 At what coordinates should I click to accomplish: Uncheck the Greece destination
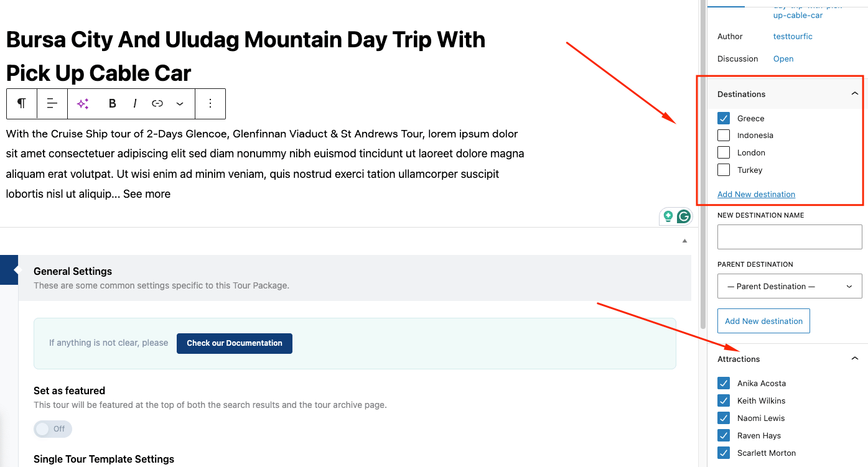(x=724, y=118)
